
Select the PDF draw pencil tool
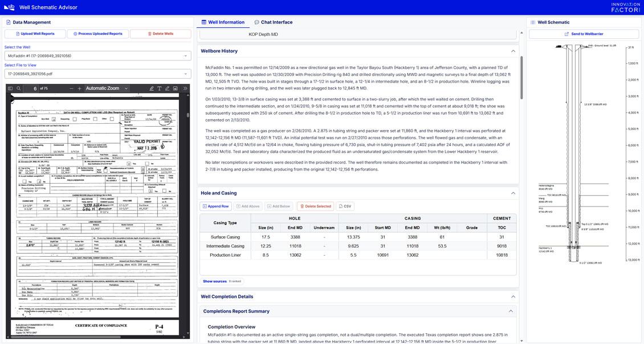tap(167, 88)
